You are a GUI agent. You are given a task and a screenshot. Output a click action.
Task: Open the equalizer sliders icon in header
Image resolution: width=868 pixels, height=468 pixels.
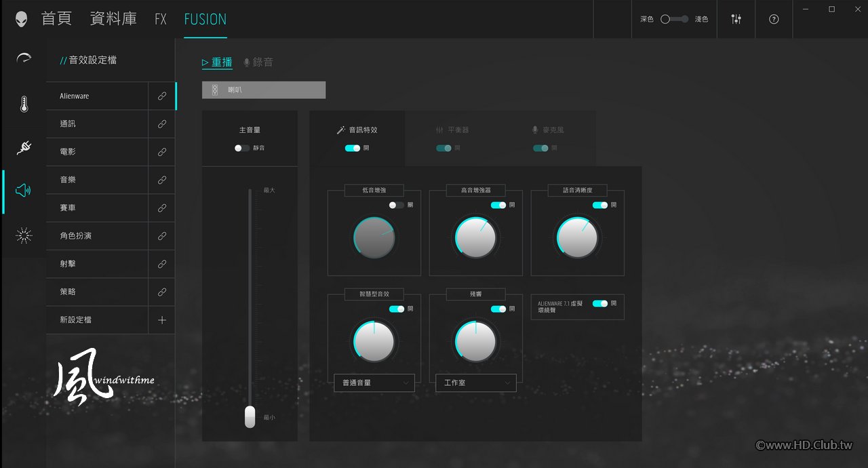[x=736, y=19]
